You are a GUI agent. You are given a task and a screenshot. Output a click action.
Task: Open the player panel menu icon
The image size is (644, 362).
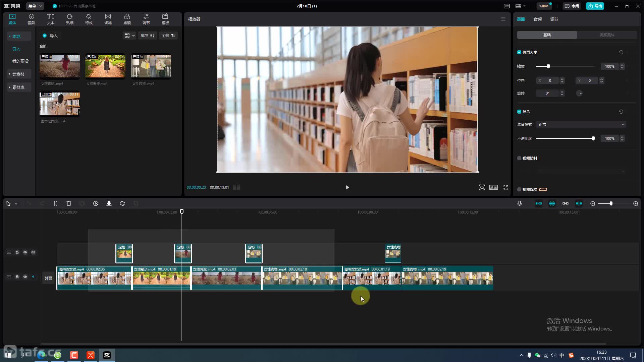coord(503,19)
